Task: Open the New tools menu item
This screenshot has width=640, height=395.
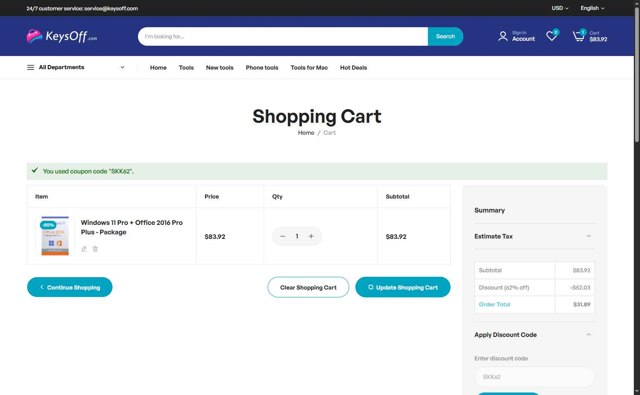Action: [x=220, y=68]
